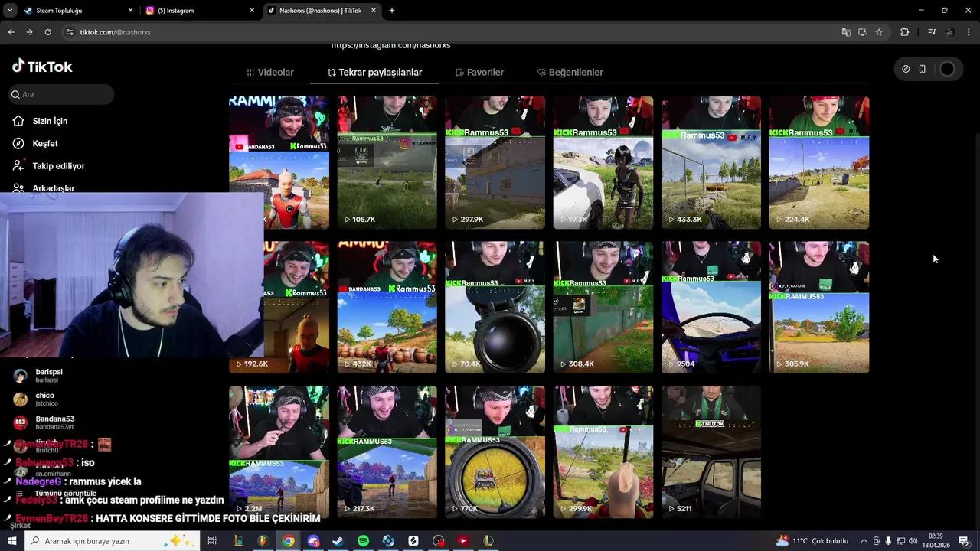This screenshot has width=980, height=551.
Task: Open the Windows Start menu
Action: click(x=11, y=541)
